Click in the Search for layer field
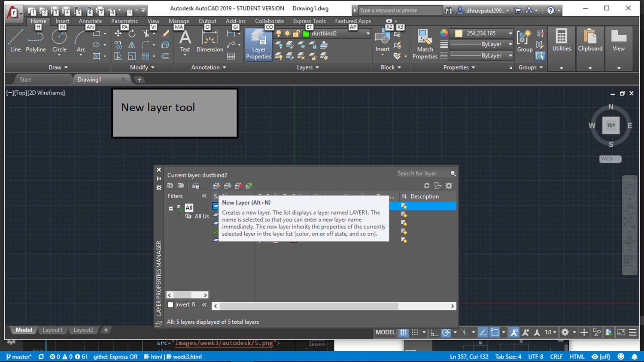Viewport: 644px width, 362px height. (422, 173)
